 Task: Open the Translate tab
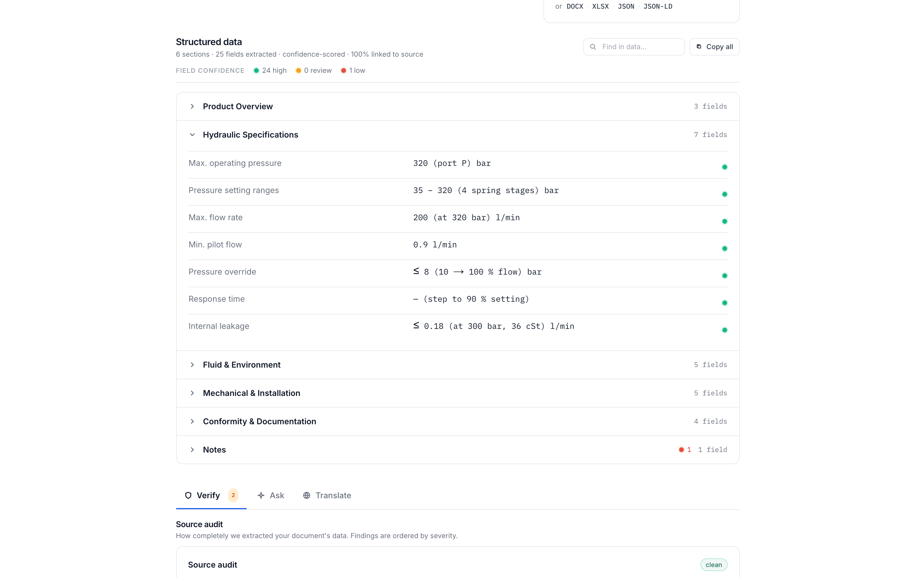click(327, 495)
